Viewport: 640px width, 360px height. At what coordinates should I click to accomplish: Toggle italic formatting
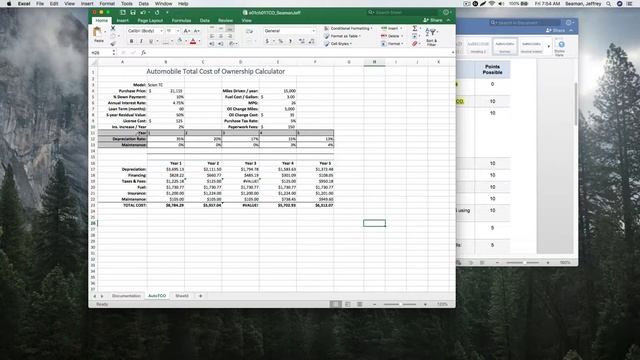point(141,41)
